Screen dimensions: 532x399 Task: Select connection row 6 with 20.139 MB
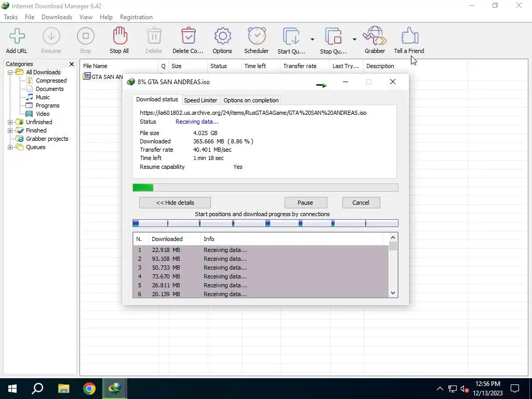(x=261, y=294)
